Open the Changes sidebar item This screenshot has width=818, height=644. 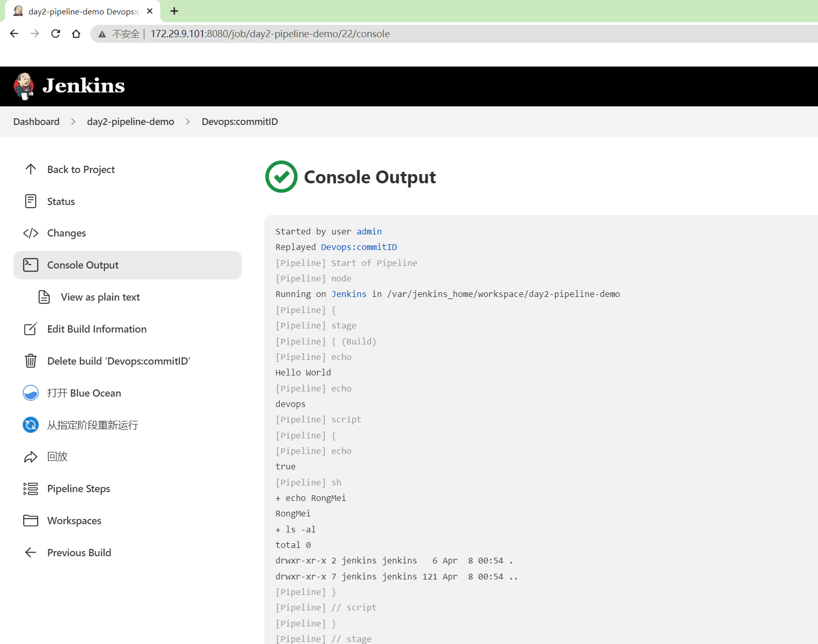67,233
